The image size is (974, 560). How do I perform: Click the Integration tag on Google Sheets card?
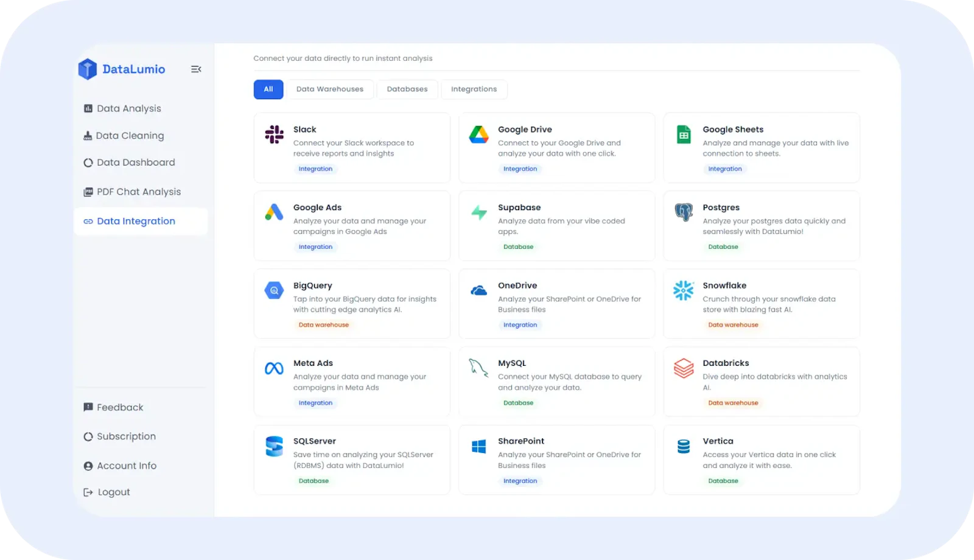[x=725, y=169]
